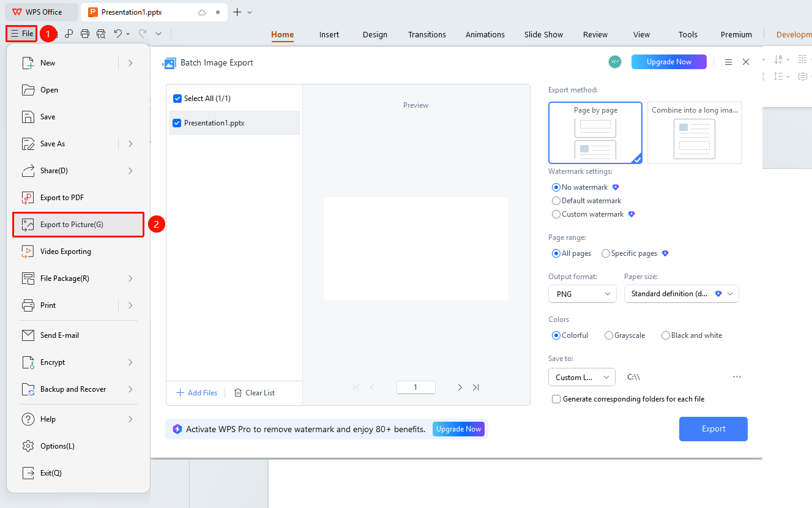The image size is (812, 508).
Task: Switch to the Transitions tab
Action: [x=427, y=34]
